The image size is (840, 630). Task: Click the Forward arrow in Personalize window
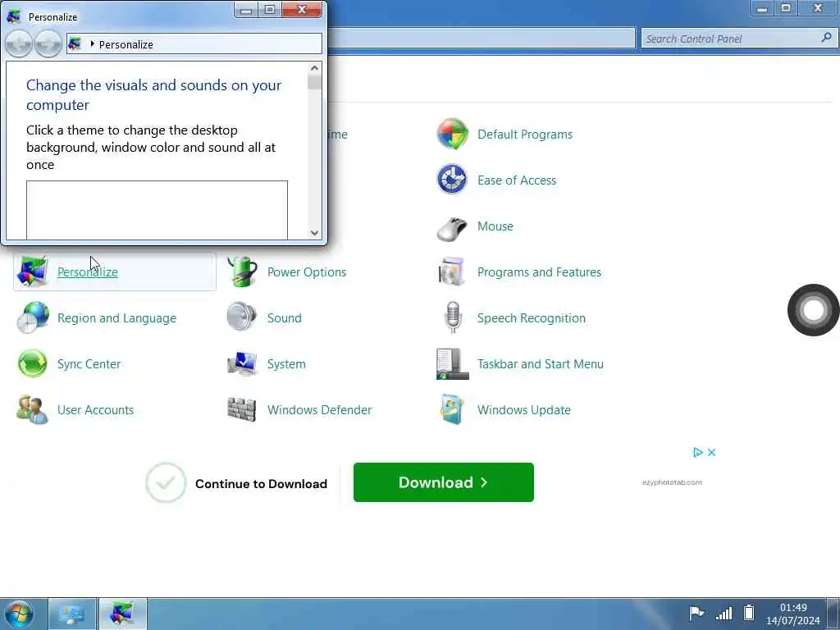(x=48, y=43)
